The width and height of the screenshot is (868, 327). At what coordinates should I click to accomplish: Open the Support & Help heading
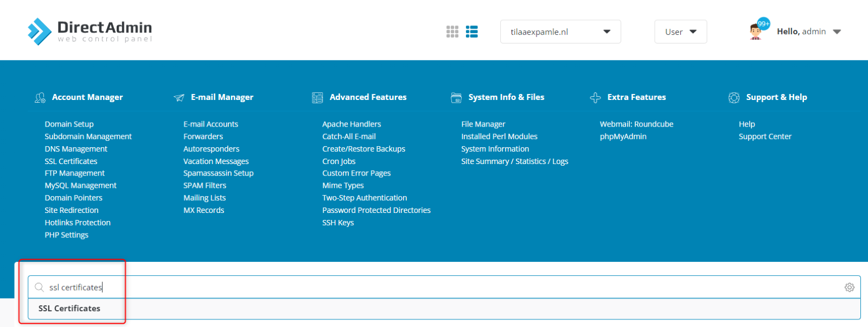[x=776, y=97]
